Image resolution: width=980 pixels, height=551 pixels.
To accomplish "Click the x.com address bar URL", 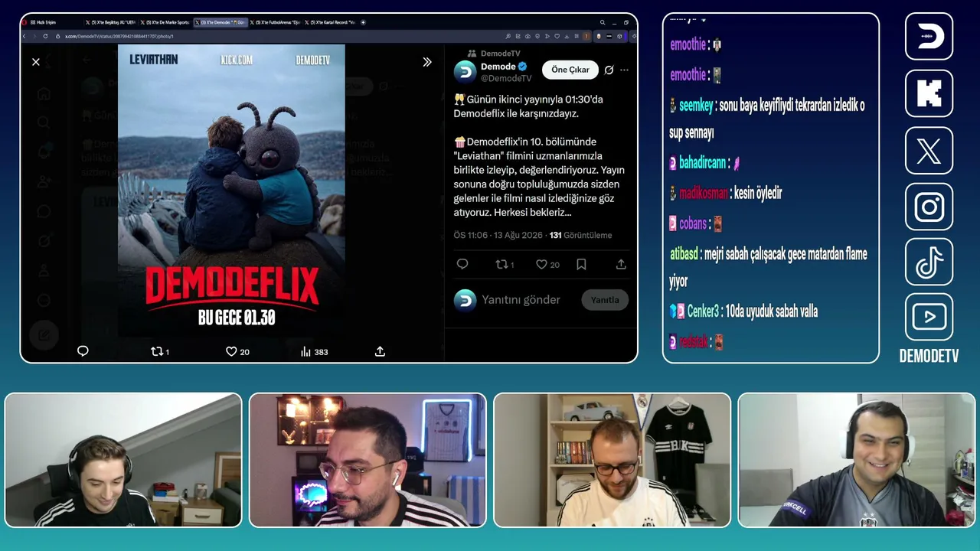I will 119,36.
